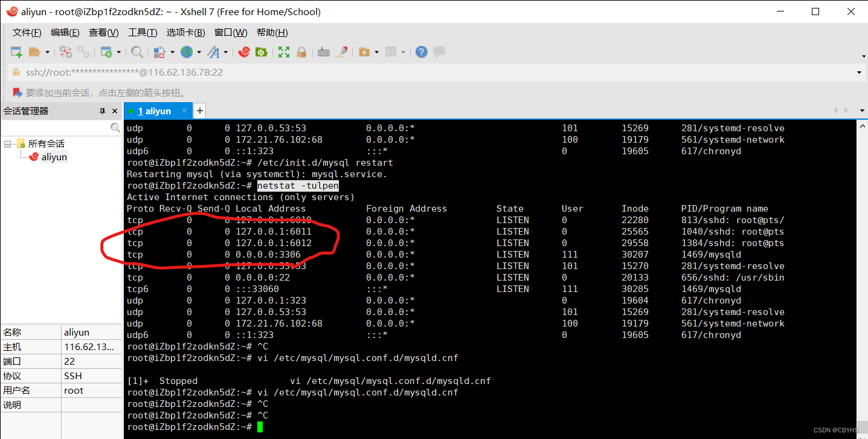The height and width of the screenshot is (439, 868).
Task: Add a new tab with the plus button
Action: tap(199, 111)
